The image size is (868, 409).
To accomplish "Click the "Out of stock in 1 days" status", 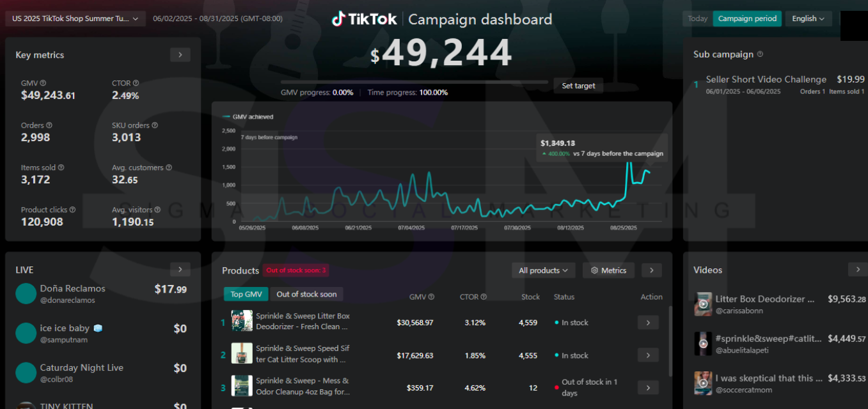I will click(590, 387).
